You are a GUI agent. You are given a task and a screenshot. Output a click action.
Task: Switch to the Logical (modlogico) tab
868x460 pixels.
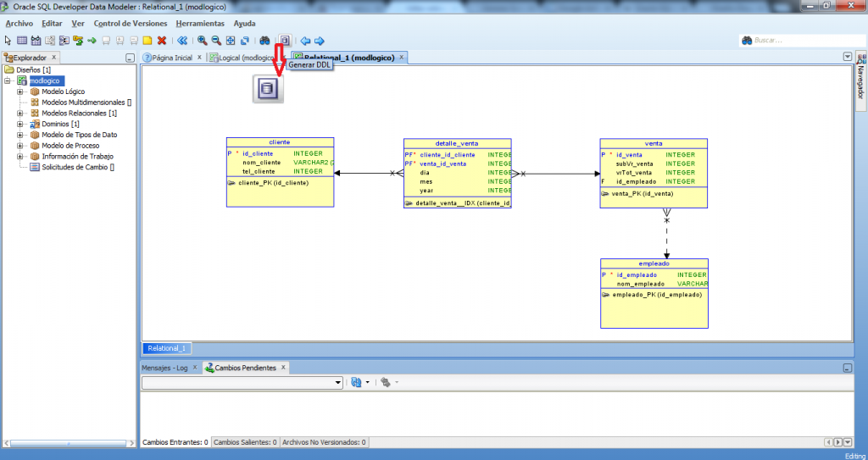click(242, 58)
